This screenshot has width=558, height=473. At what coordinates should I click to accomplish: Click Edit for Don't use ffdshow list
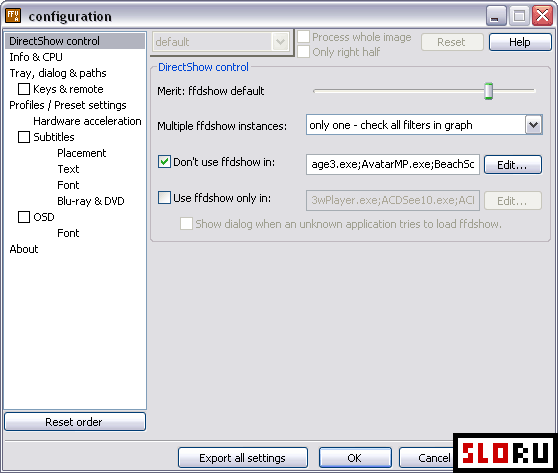[x=512, y=165]
